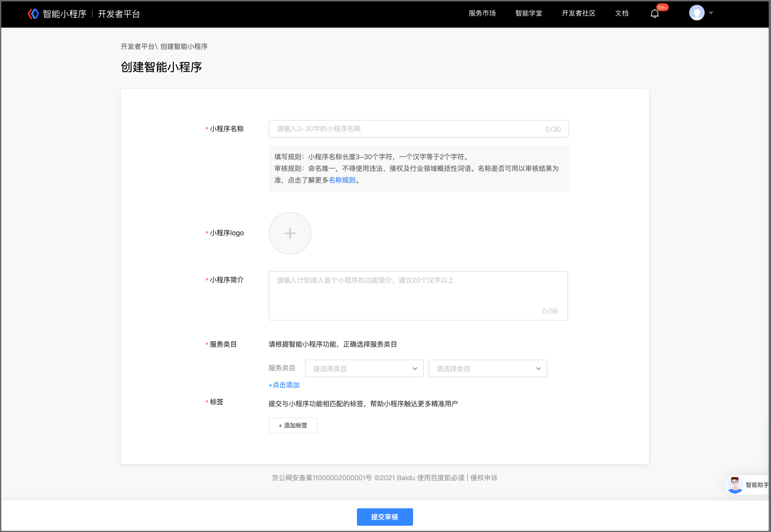This screenshot has height=532, width=771.
Task: Open the notification bell icon
Action: [655, 14]
